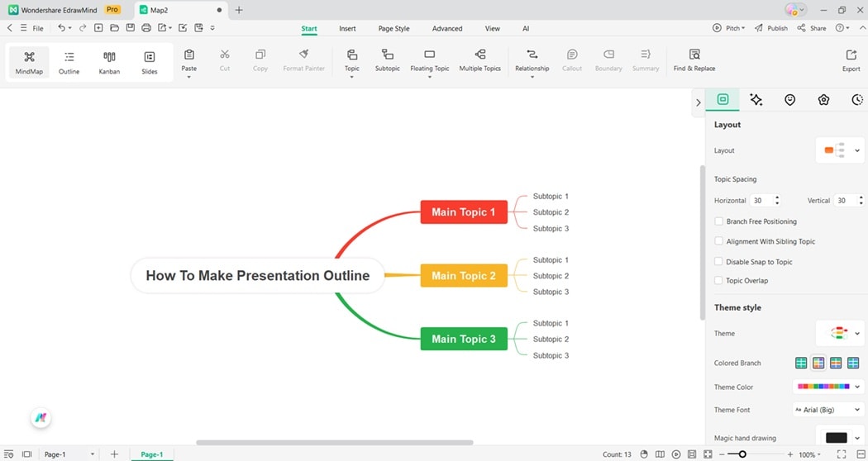Add a Relationship line
This screenshot has height=461, width=868.
(532, 59)
